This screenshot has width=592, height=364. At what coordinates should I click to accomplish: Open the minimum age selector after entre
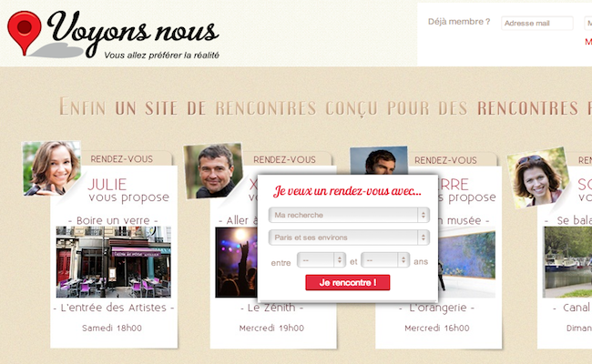point(322,260)
